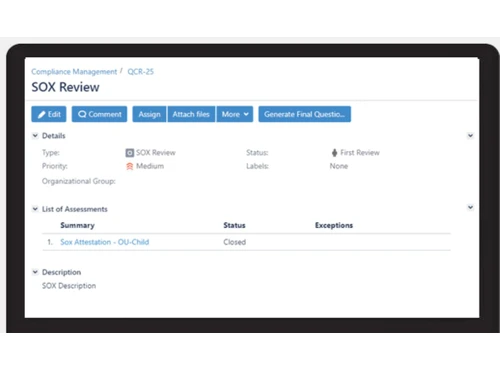Click Generate Final Questio... button
The height and width of the screenshot is (375, 500).
(305, 114)
